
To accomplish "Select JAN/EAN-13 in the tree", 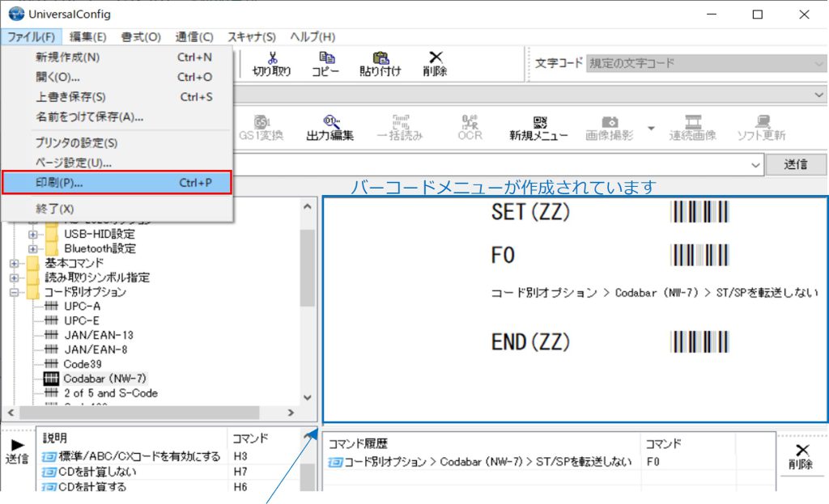I will [98, 335].
